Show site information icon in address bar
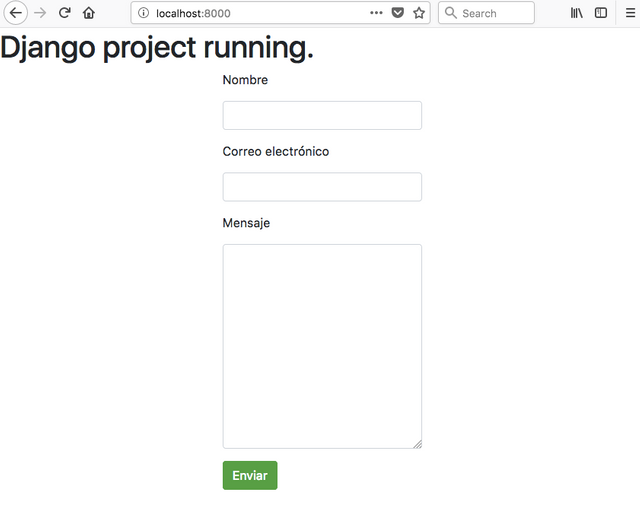The height and width of the screenshot is (512, 640). click(x=143, y=13)
